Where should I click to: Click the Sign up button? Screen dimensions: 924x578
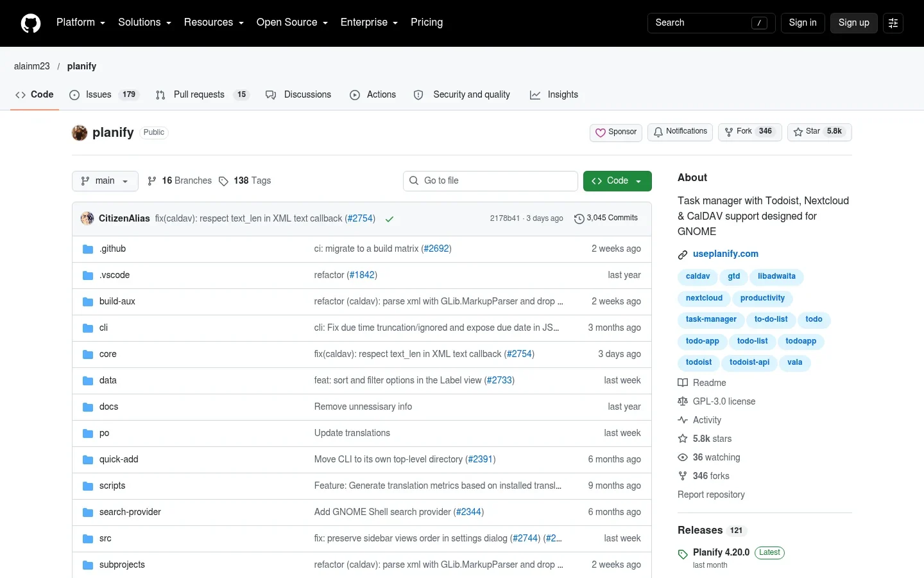tap(854, 23)
